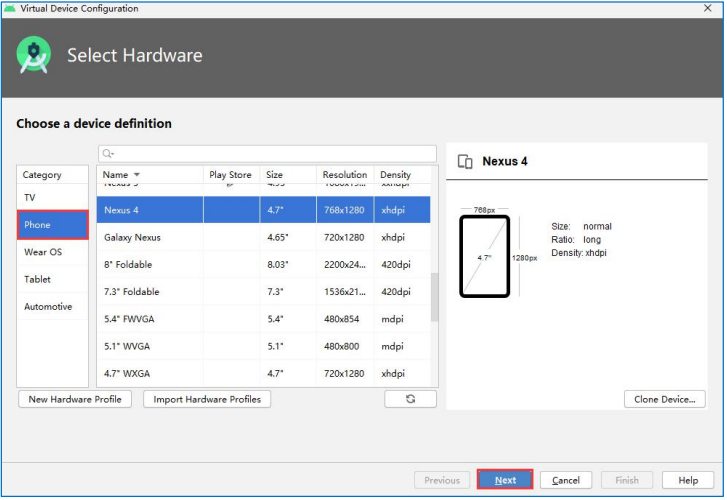Viewport: 727px width, 500px height.
Task: Select the Galaxy Nexus row
Action: click(265, 238)
